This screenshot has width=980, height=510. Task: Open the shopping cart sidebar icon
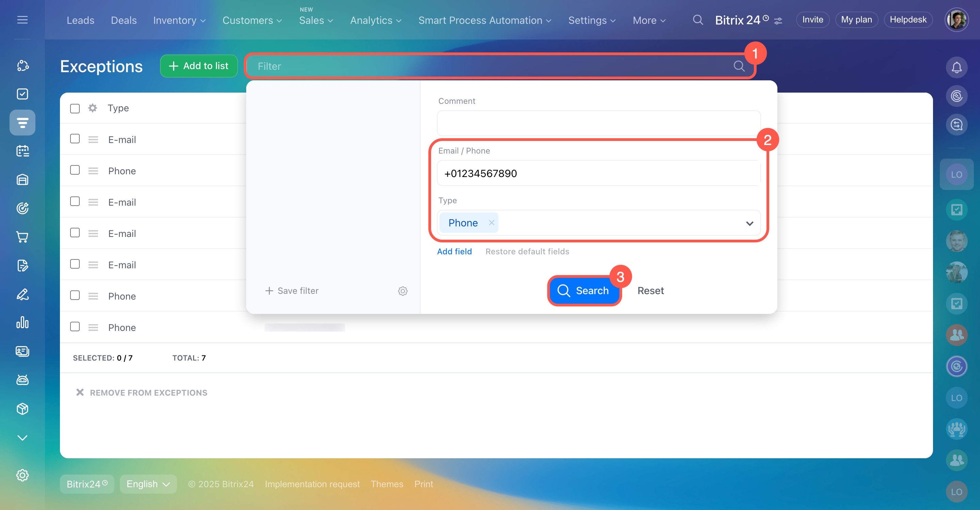[22, 237]
